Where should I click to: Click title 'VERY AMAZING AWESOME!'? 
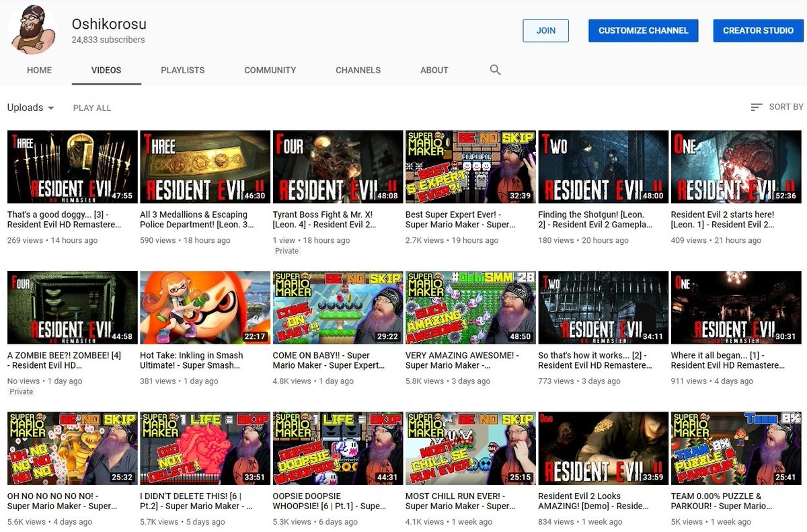[x=461, y=360]
